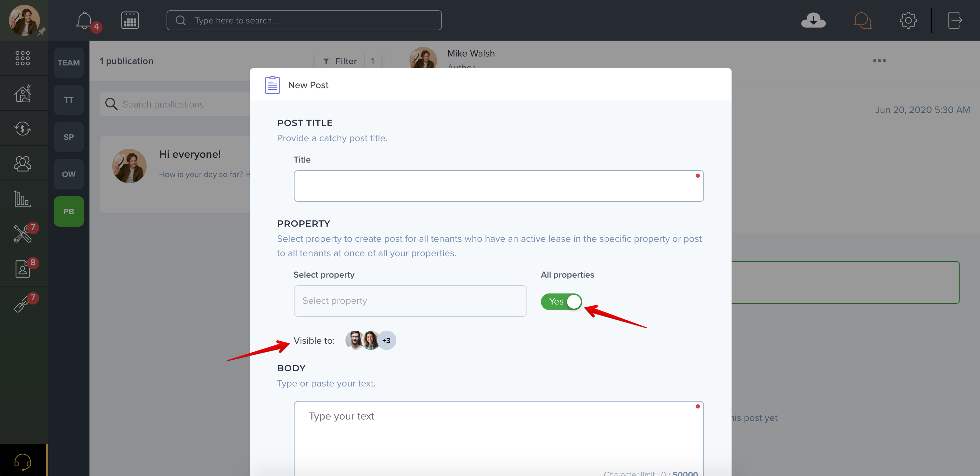This screenshot has width=980, height=476.
Task: Open applications icon with badge 8
Action: [x=23, y=269]
